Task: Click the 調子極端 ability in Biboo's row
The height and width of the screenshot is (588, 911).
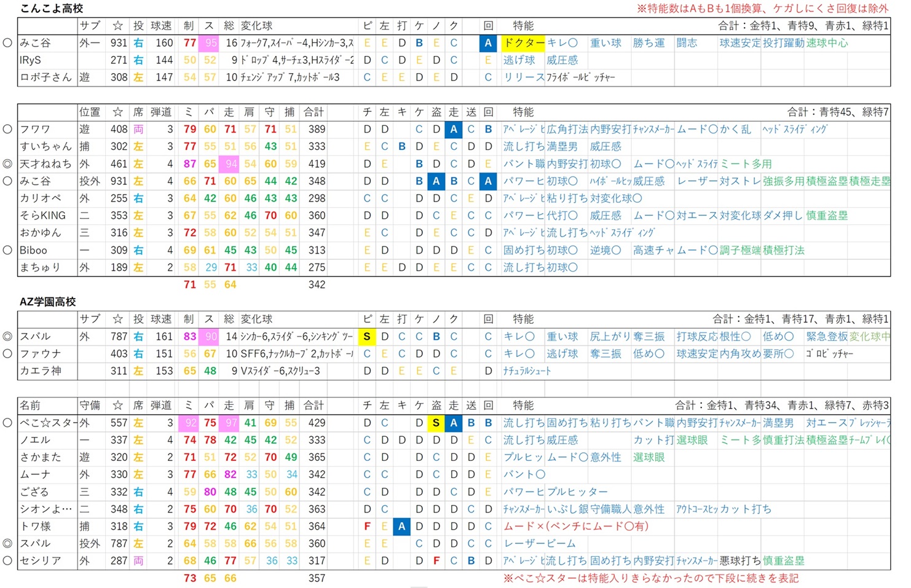Action: (740, 250)
